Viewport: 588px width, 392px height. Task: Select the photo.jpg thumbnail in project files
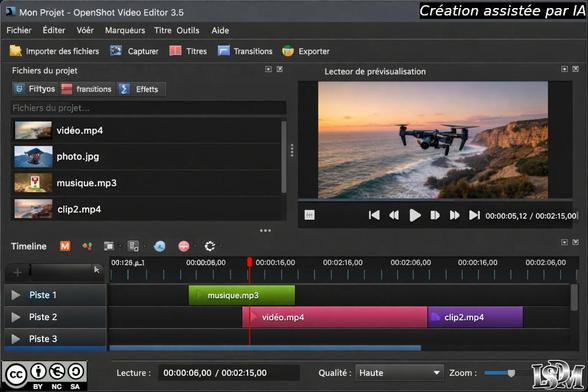tap(33, 157)
